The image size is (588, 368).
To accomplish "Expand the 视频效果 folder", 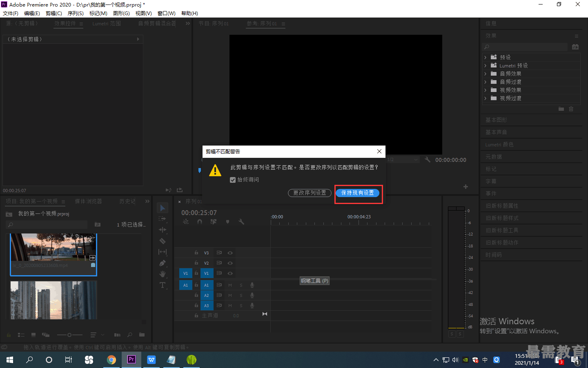I will tap(485, 90).
